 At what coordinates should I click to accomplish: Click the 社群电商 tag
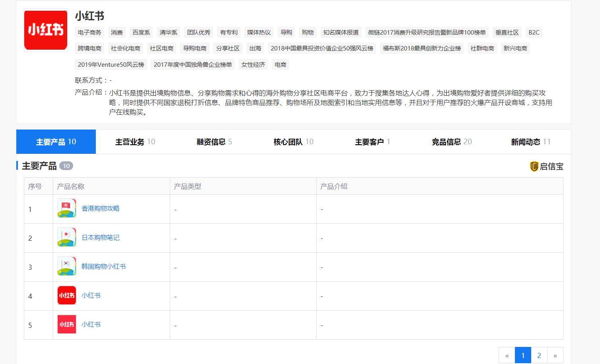tap(482, 48)
